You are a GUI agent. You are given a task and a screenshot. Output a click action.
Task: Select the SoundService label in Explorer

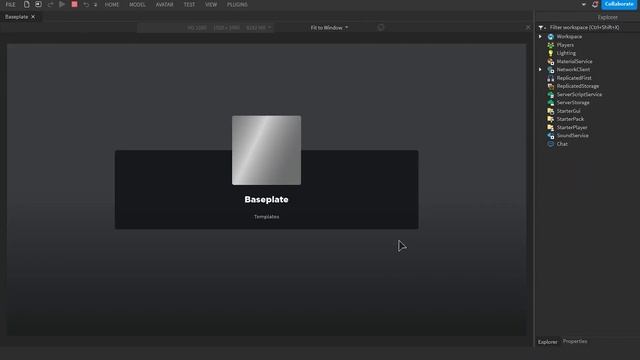[x=573, y=136]
